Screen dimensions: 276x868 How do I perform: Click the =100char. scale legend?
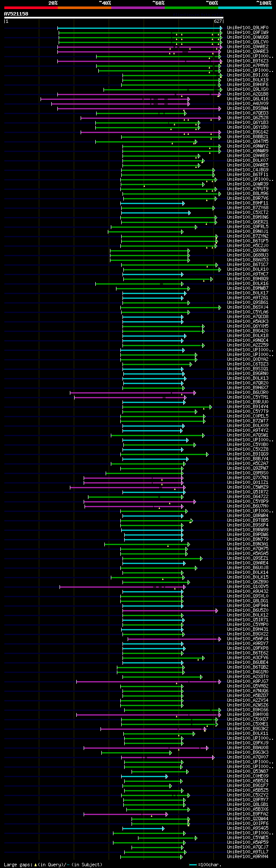(205, 865)
